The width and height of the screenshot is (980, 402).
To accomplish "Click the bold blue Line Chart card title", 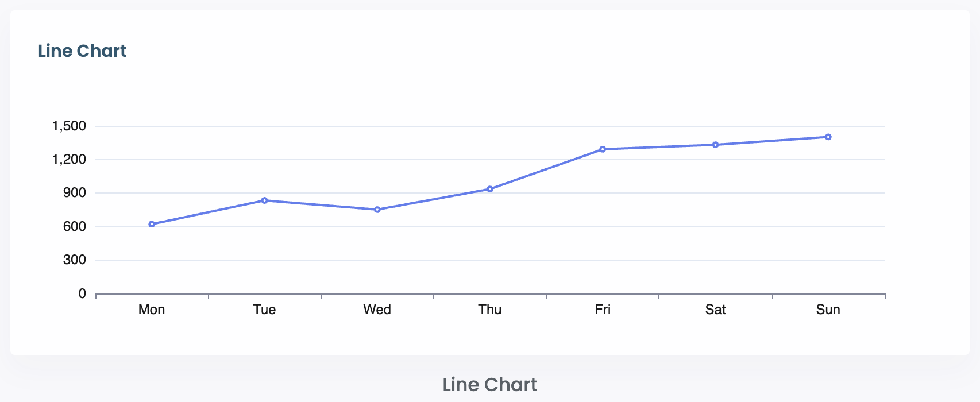I will pos(82,51).
